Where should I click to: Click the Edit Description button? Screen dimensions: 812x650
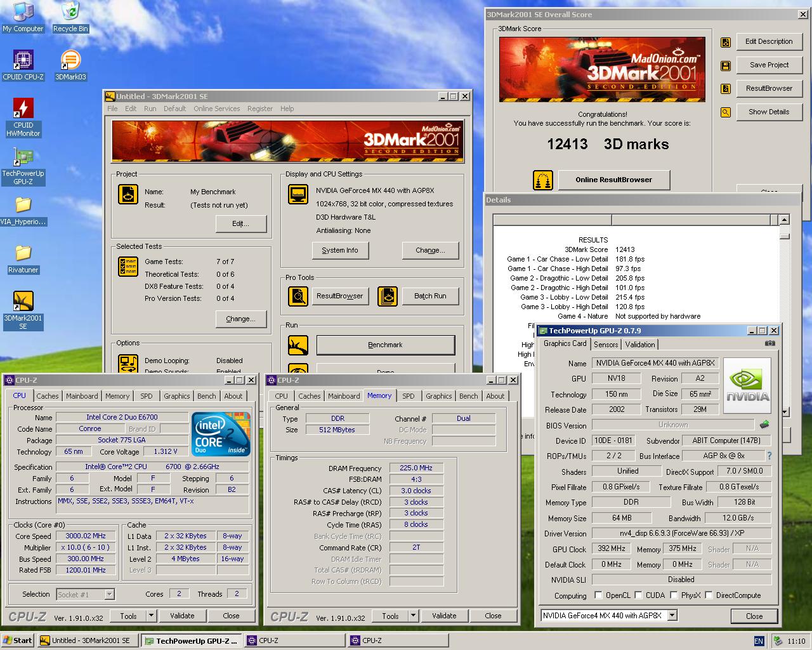tap(769, 42)
